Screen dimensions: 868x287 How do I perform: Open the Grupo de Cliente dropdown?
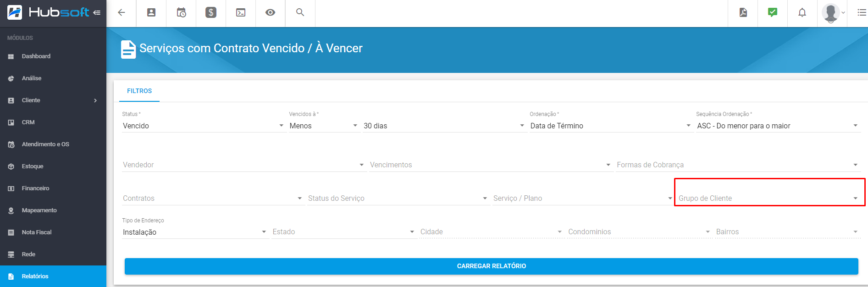coord(768,199)
